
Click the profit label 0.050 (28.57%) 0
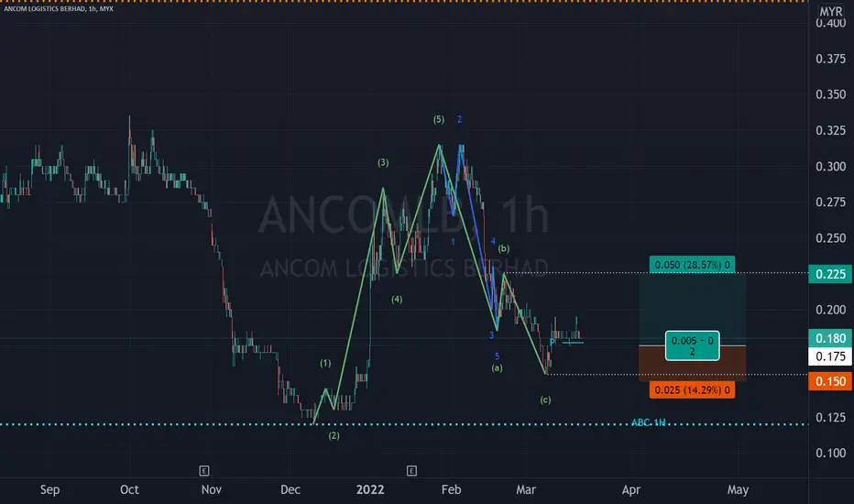[x=692, y=265]
